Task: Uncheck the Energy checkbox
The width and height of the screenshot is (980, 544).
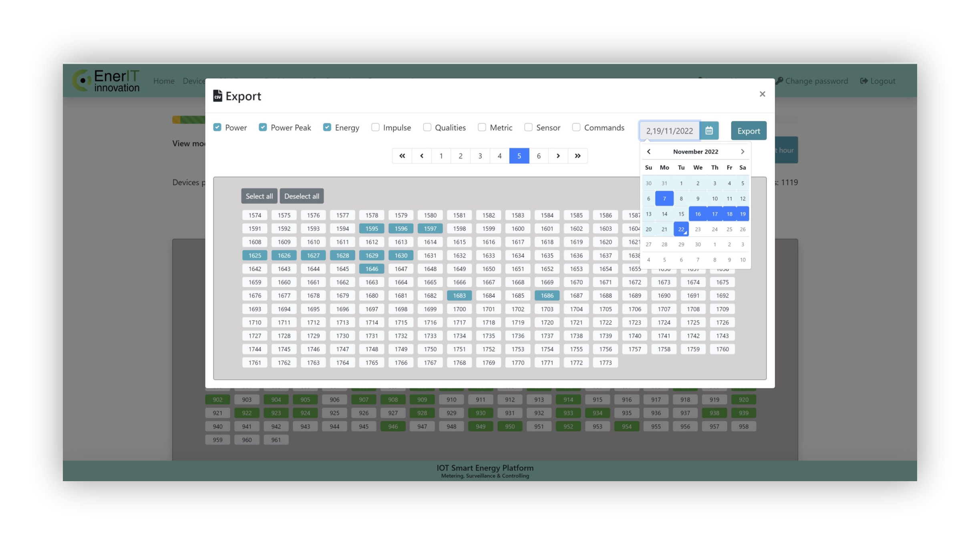Action: point(327,127)
